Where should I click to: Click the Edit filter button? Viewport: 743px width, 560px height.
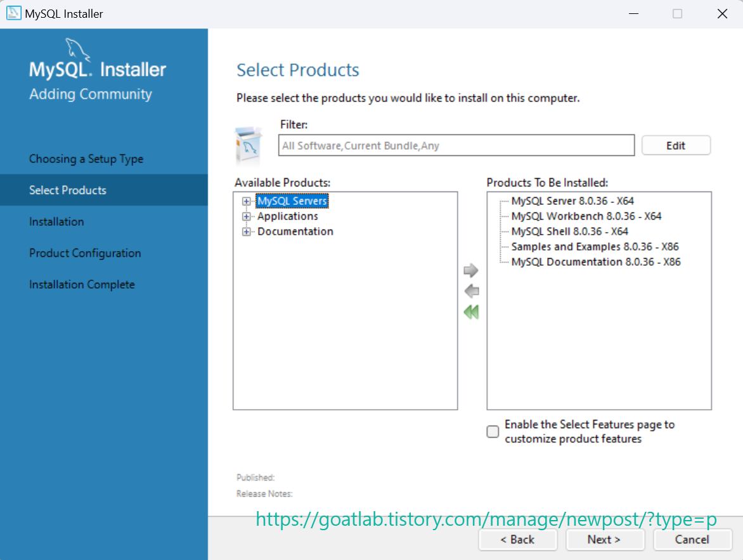pos(676,146)
